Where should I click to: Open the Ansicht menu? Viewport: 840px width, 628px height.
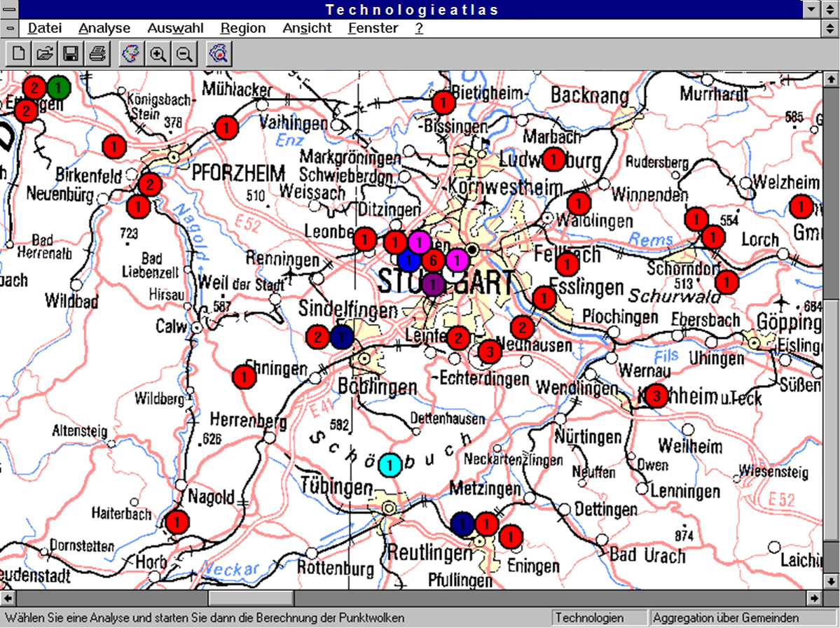click(x=307, y=29)
